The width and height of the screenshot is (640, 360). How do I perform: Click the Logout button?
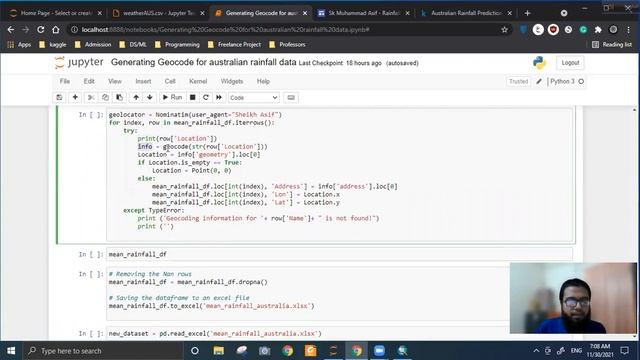570,63
